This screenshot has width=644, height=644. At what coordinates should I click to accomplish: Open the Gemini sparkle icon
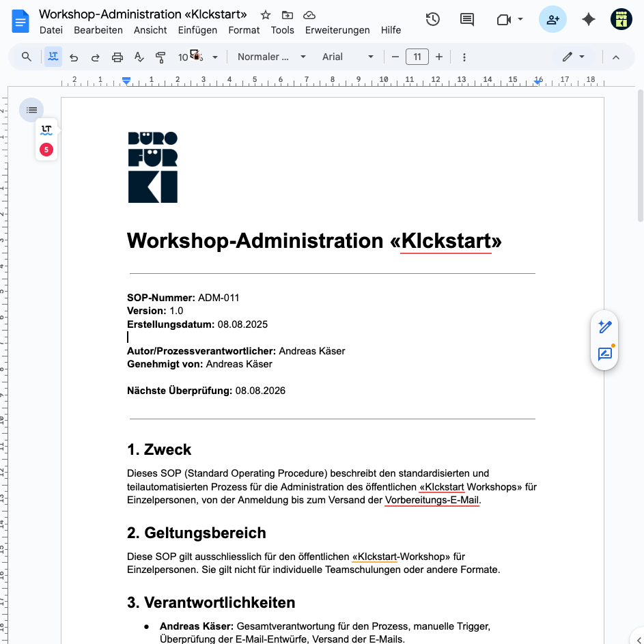[x=589, y=19]
